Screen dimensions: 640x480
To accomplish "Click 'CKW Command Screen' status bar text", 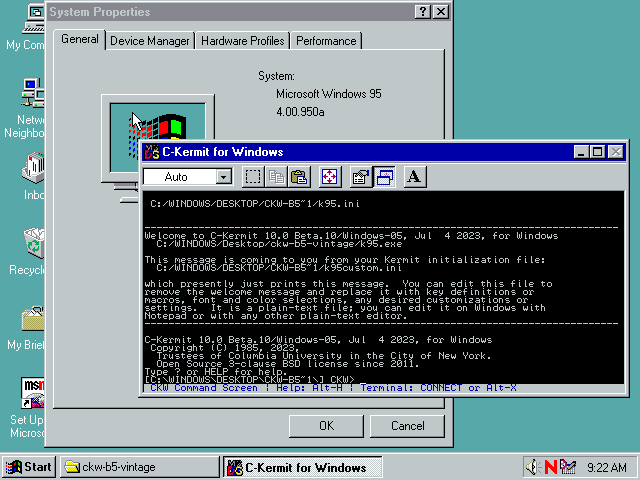I will pyautogui.click(x=204, y=388).
